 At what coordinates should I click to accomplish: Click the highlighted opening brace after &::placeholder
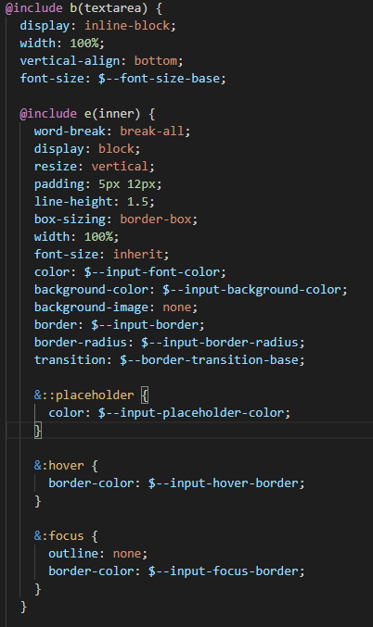pyautogui.click(x=145, y=395)
